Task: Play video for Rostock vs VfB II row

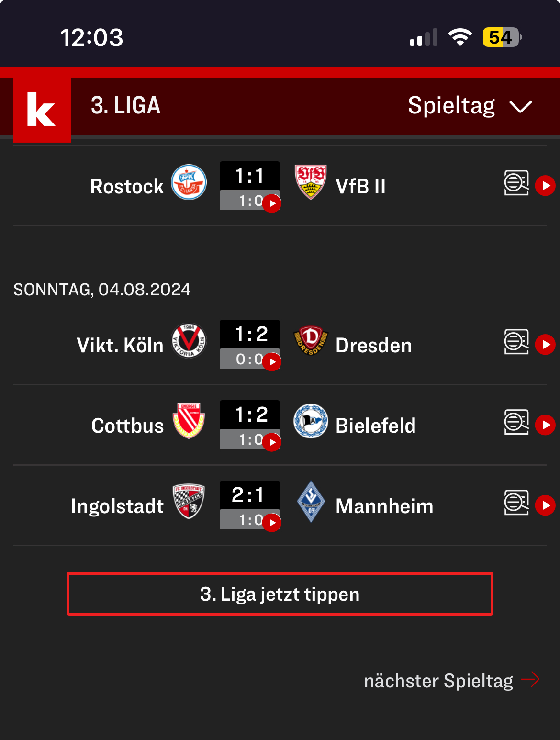Action: (x=545, y=186)
